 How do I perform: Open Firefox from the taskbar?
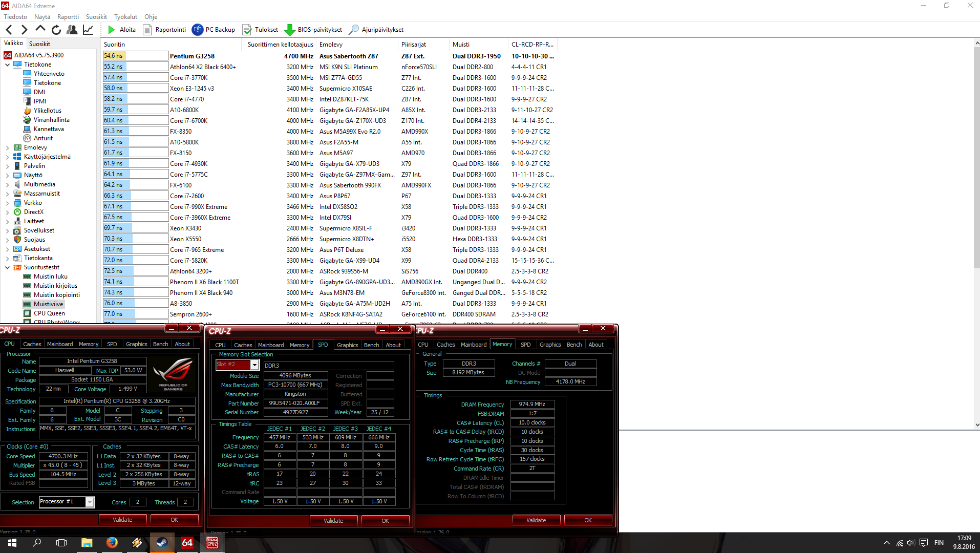point(112,543)
